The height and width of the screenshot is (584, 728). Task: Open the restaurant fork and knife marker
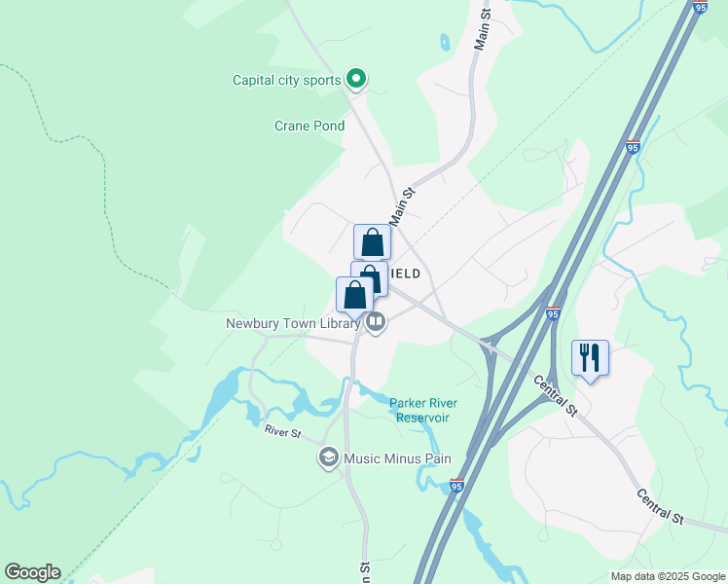tap(590, 359)
